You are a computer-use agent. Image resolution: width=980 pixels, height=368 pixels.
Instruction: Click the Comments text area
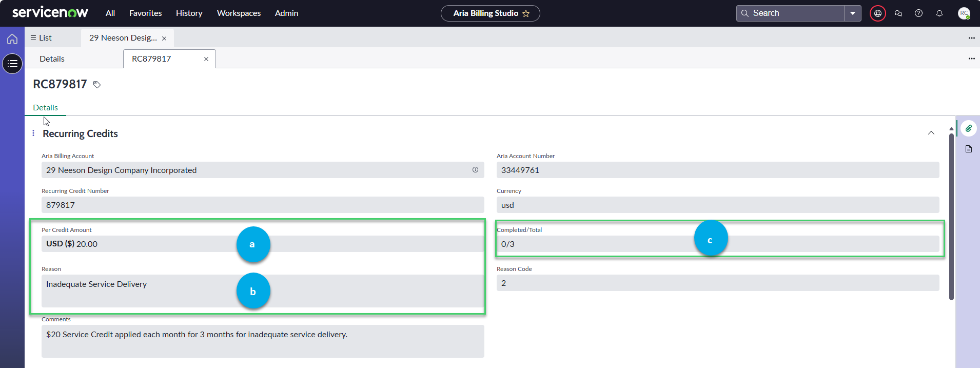pos(263,341)
